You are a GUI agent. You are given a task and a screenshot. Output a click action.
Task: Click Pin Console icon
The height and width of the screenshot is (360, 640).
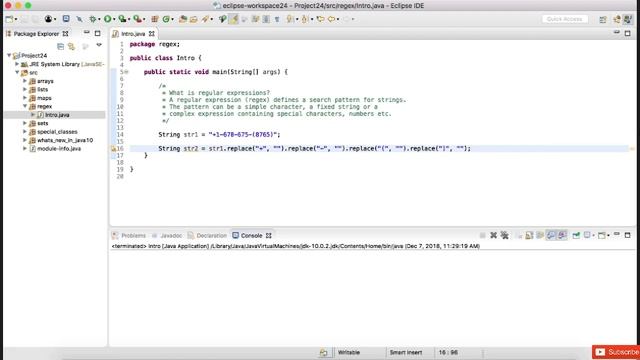point(576,235)
